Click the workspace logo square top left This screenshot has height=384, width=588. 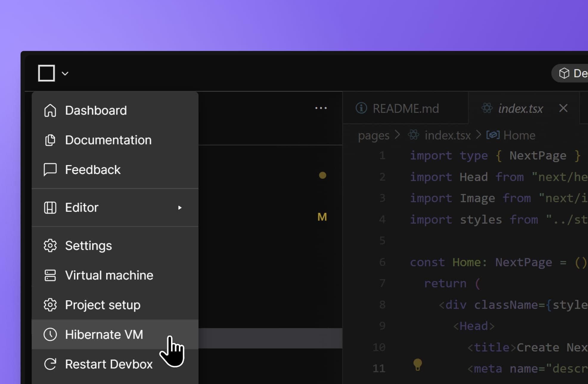[46, 73]
